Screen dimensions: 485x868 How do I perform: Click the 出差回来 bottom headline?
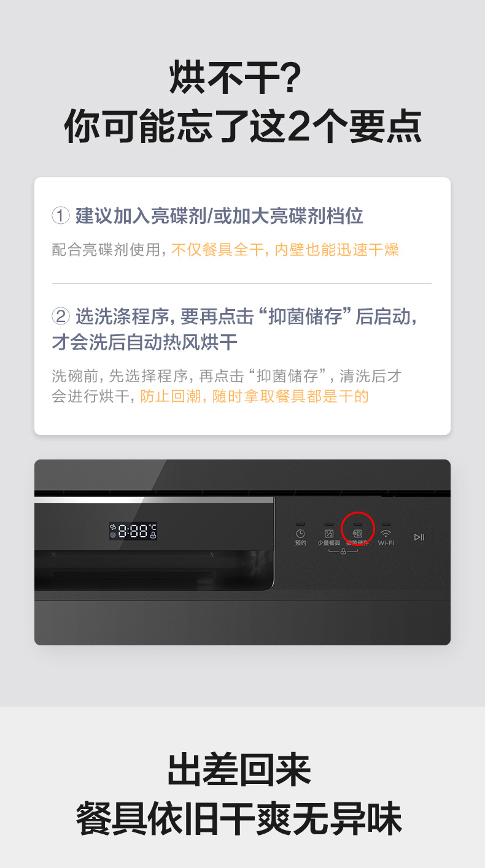(x=239, y=771)
